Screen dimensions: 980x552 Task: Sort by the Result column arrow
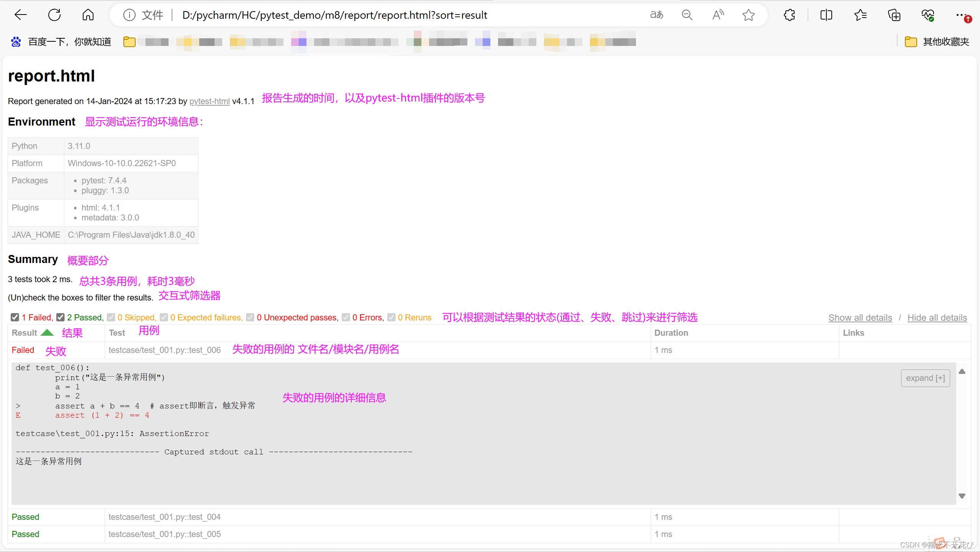(x=47, y=332)
